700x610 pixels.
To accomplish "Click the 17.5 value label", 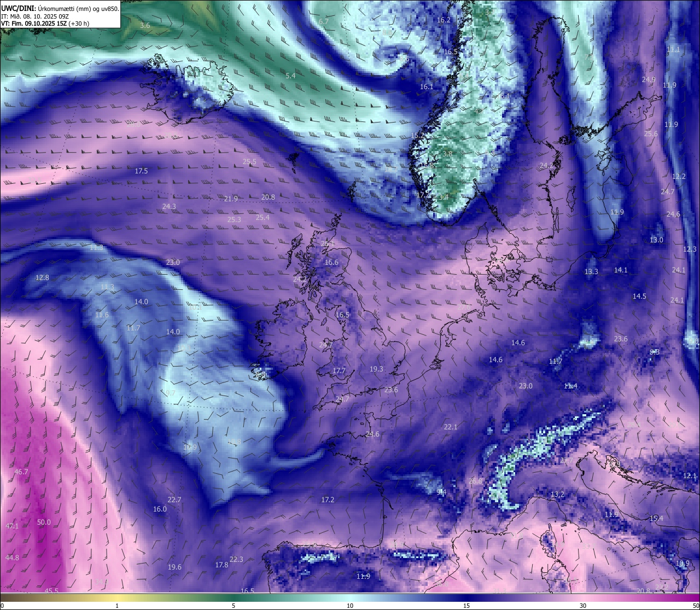I will [141, 171].
